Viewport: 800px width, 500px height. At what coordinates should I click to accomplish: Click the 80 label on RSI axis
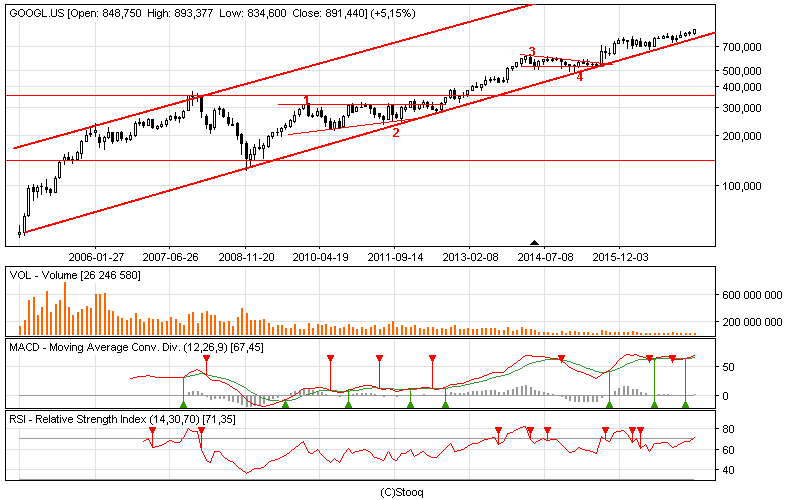(x=729, y=429)
